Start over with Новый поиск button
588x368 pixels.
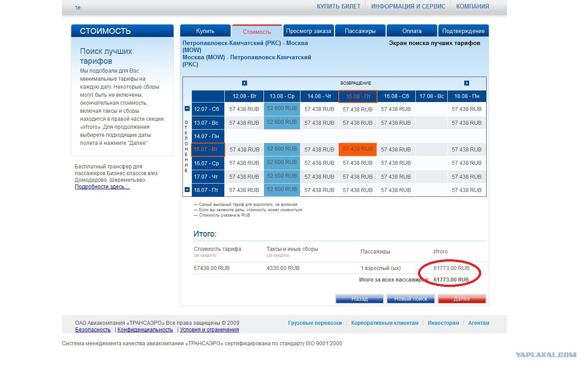coord(410,299)
